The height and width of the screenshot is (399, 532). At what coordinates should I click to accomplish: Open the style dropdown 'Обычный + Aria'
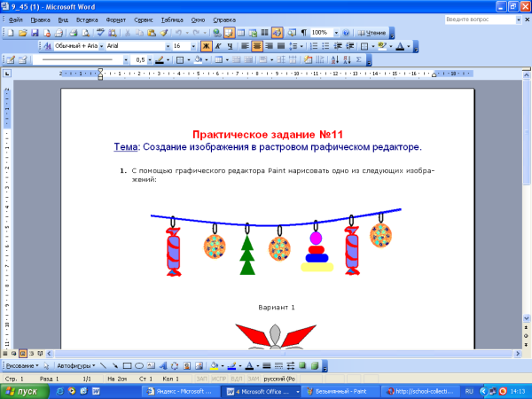click(x=101, y=46)
